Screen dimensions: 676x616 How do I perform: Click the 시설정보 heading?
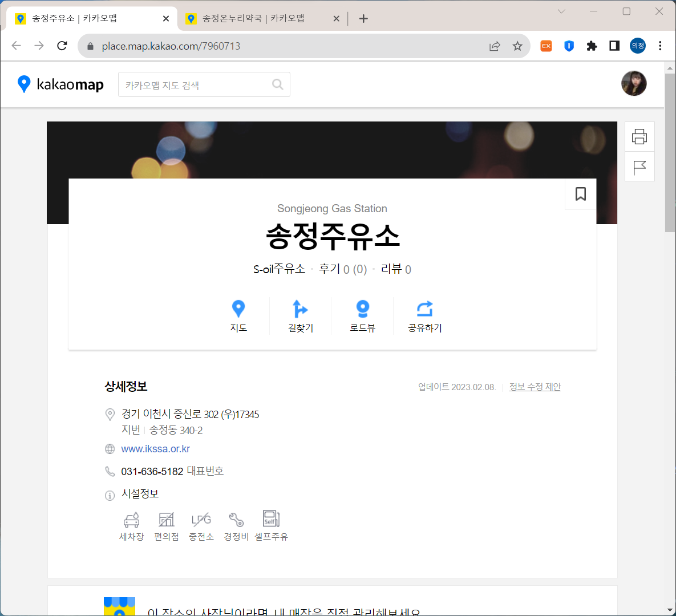140,493
